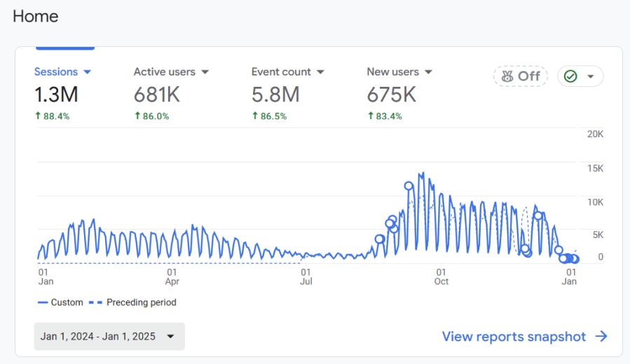Open the View reports snapshot link

[x=514, y=337]
